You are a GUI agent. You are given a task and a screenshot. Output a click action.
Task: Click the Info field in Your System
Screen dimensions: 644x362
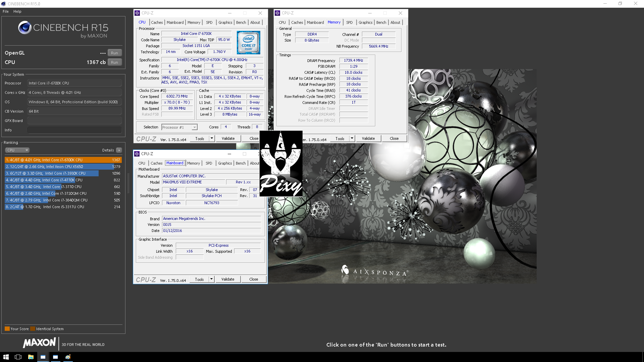point(74,130)
